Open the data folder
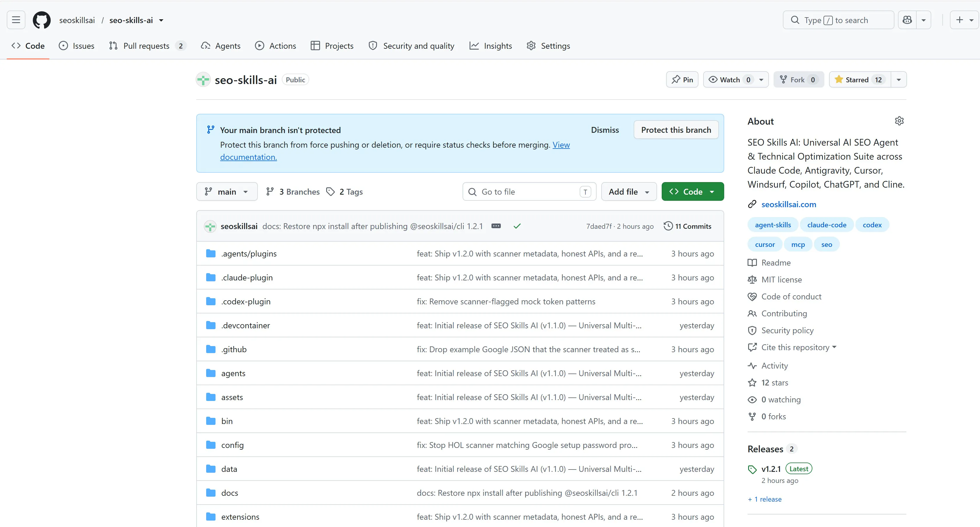This screenshot has width=980, height=527. pos(229,469)
